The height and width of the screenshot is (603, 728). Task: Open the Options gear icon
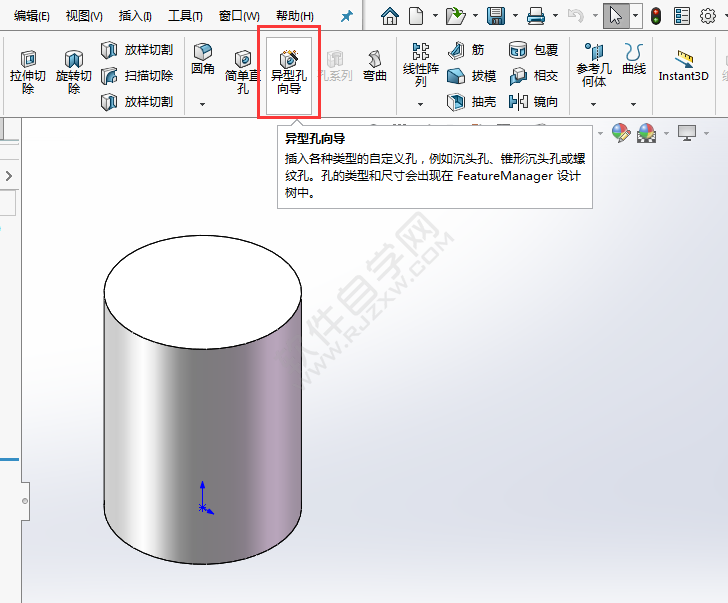pos(708,16)
